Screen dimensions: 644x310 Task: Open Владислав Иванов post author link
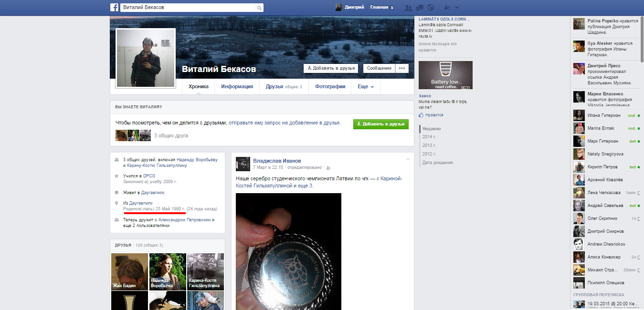(x=277, y=161)
